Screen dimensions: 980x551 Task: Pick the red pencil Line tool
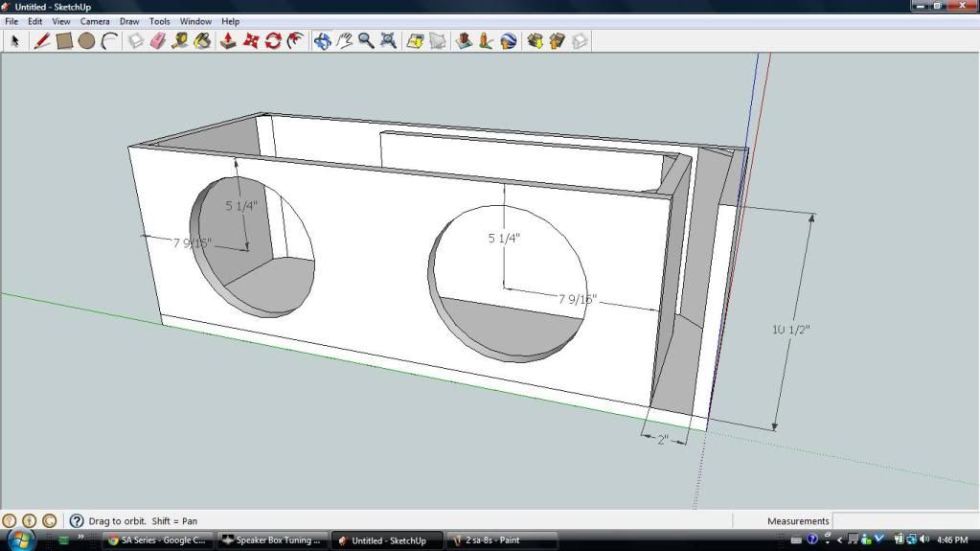coord(41,41)
